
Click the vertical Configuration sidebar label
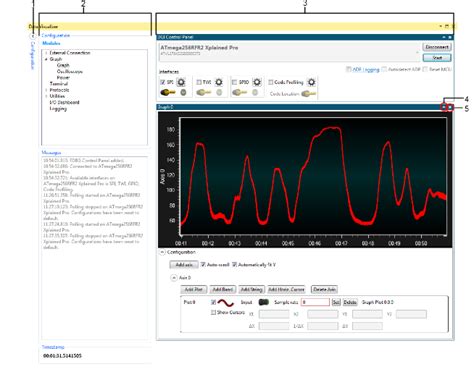pos(33,55)
